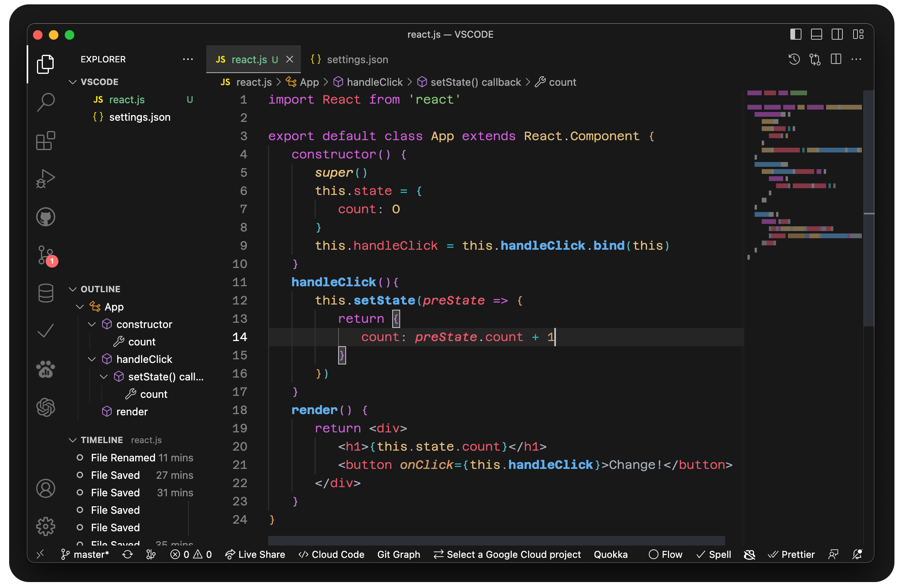Open the Run and Debug panel

coord(45,178)
